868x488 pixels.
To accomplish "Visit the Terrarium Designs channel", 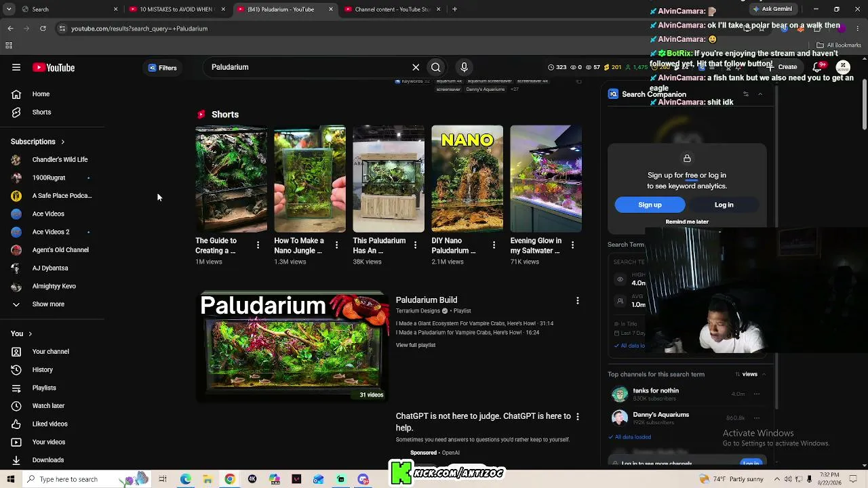I will pos(418,311).
